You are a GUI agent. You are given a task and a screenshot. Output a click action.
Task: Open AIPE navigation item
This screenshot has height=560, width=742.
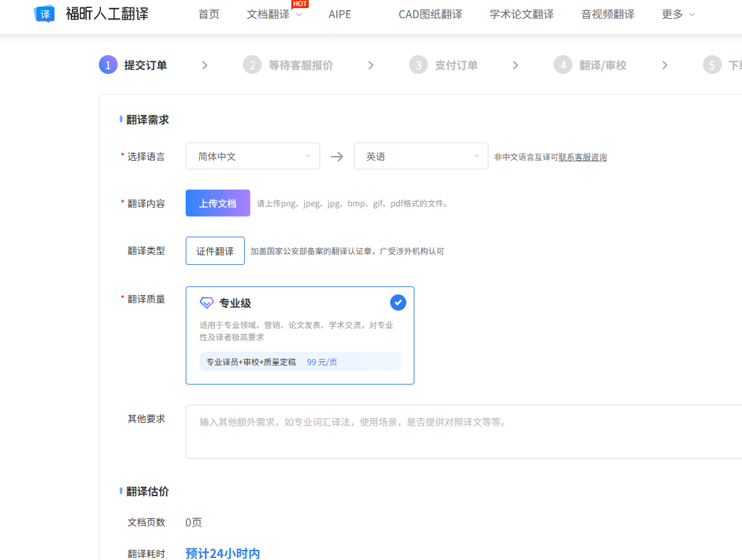click(x=340, y=14)
